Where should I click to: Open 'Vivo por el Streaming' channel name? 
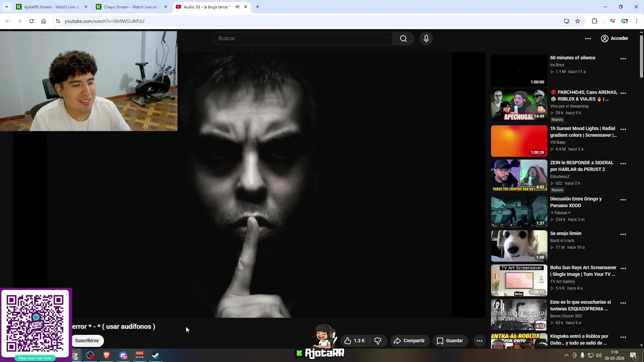[569, 106]
